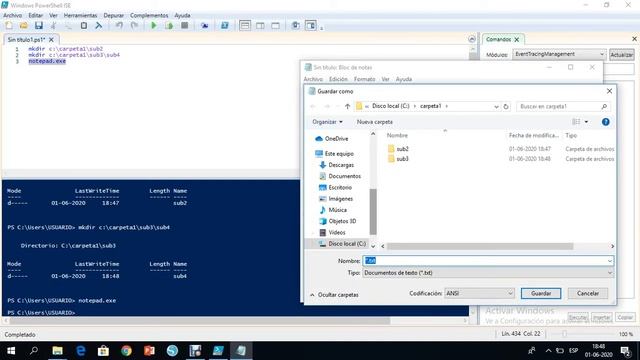The width and height of the screenshot is (640, 360).
Task: Click the search magnifier in Buscar en carpeta1
Action: coord(604,107)
